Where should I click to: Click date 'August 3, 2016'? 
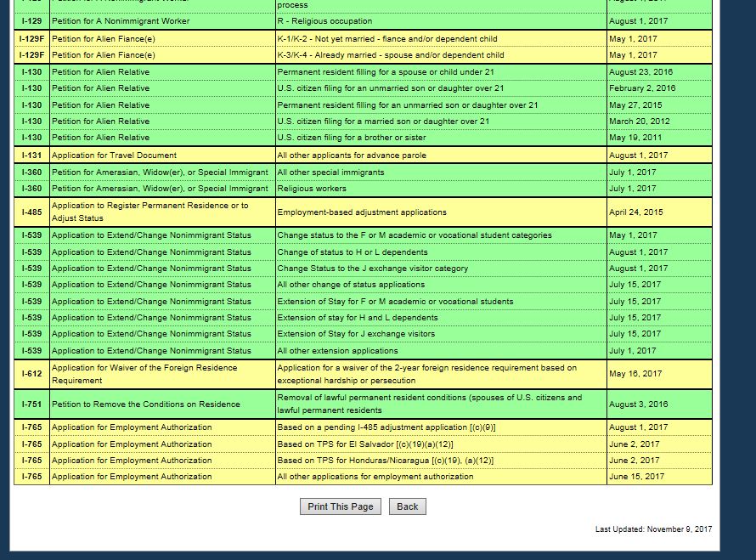(639, 404)
